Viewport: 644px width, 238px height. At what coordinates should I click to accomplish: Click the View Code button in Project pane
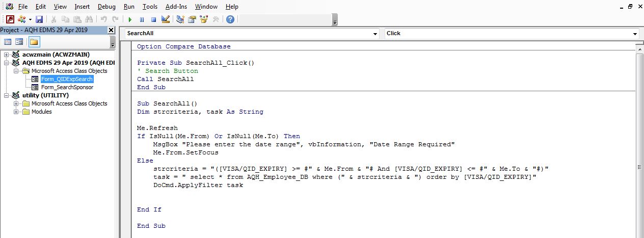coord(8,42)
